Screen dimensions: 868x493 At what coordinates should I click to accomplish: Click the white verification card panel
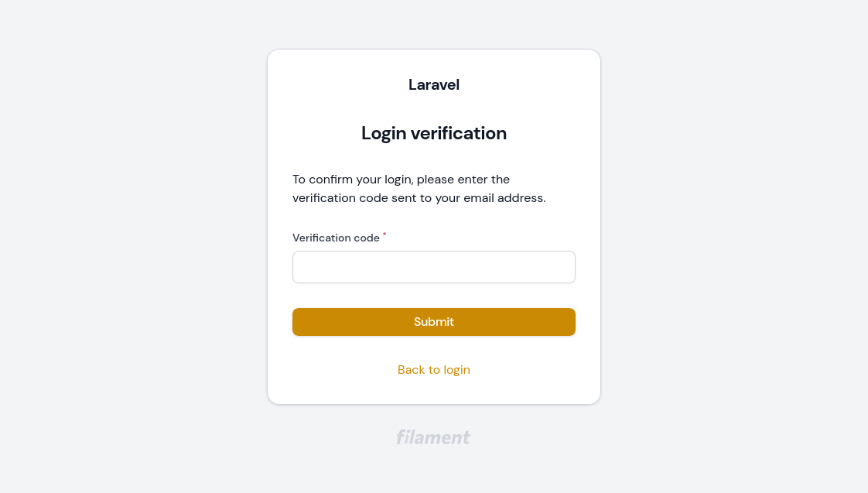434,224
